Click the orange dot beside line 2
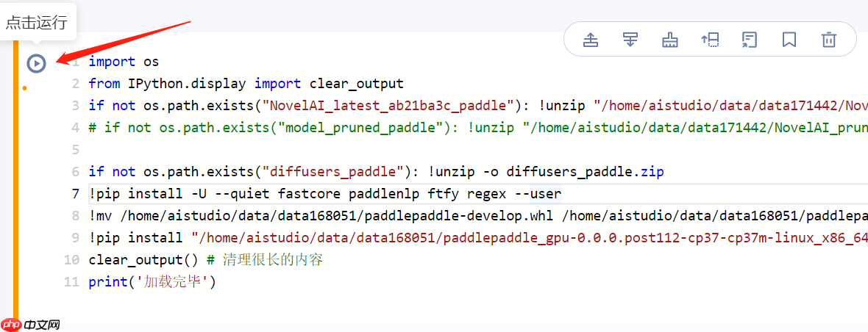Image resolution: width=868 pixels, height=332 pixels. tap(24, 88)
